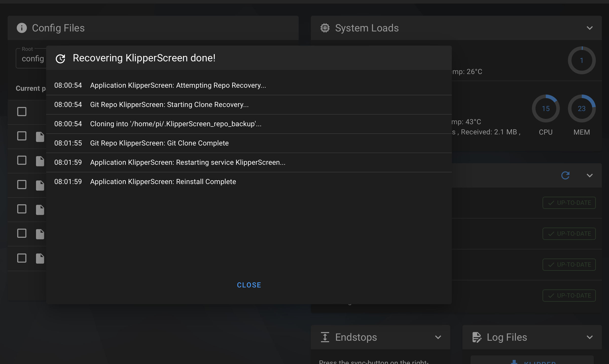Click the recovery refresh icon in dialog header

tap(60, 59)
